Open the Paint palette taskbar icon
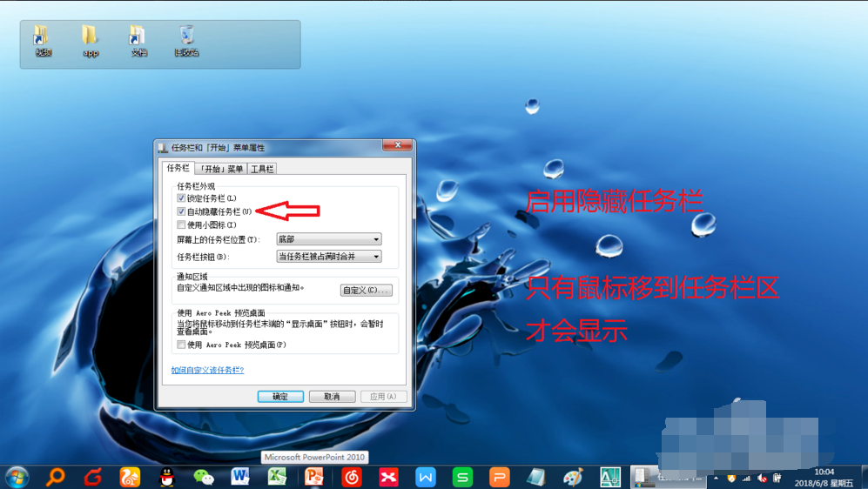The height and width of the screenshot is (489, 868). [x=573, y=477]
